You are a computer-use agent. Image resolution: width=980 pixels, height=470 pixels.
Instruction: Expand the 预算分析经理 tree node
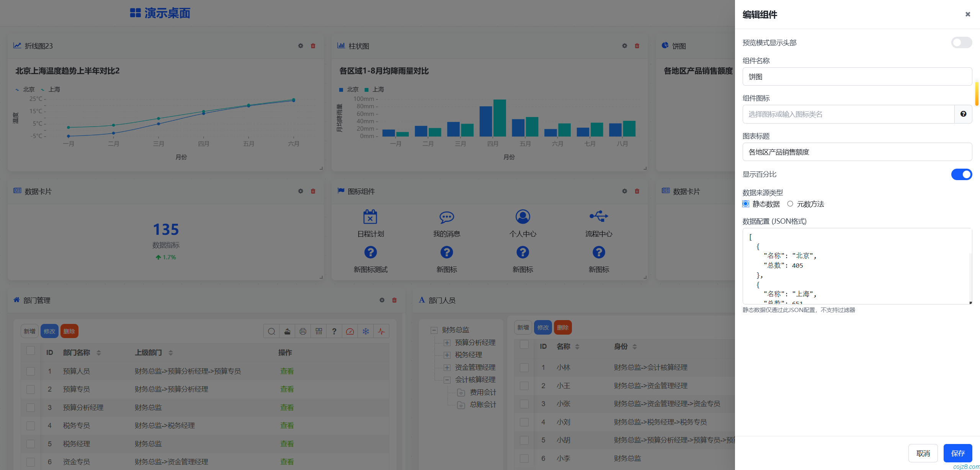(x=447, y=343)
